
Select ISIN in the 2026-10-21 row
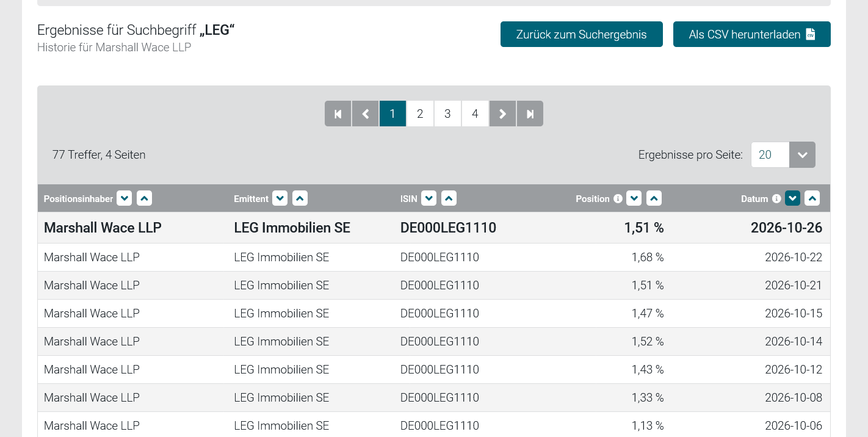point(439,286)
